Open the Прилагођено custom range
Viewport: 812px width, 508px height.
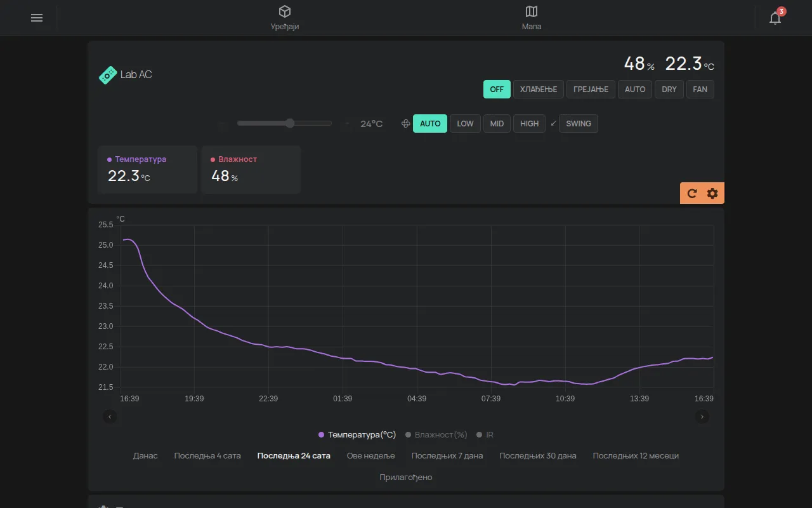406,478
